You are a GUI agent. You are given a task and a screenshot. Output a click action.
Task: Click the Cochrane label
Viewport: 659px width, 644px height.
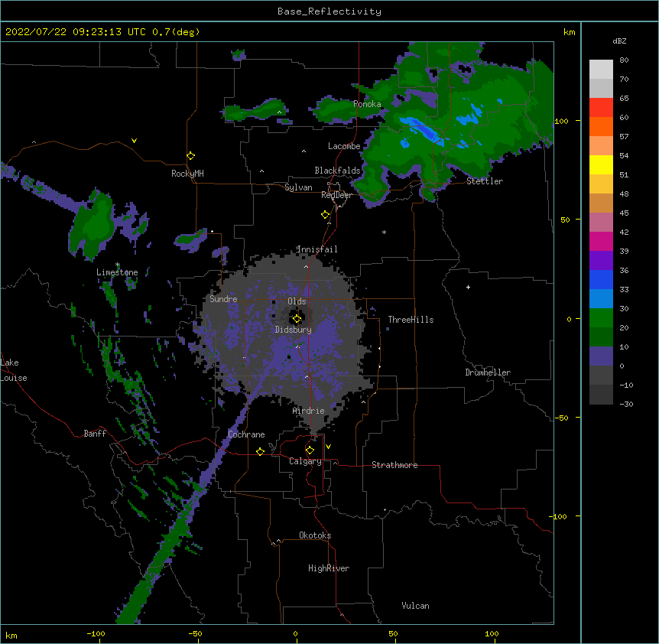click(x=246, y=434)
